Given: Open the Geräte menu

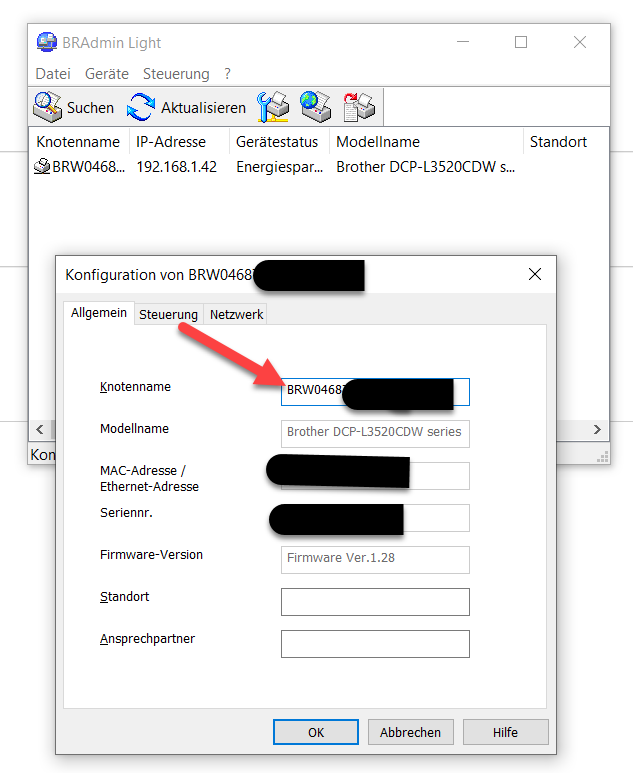Looking at the screenshot, I should pos(106,74).
